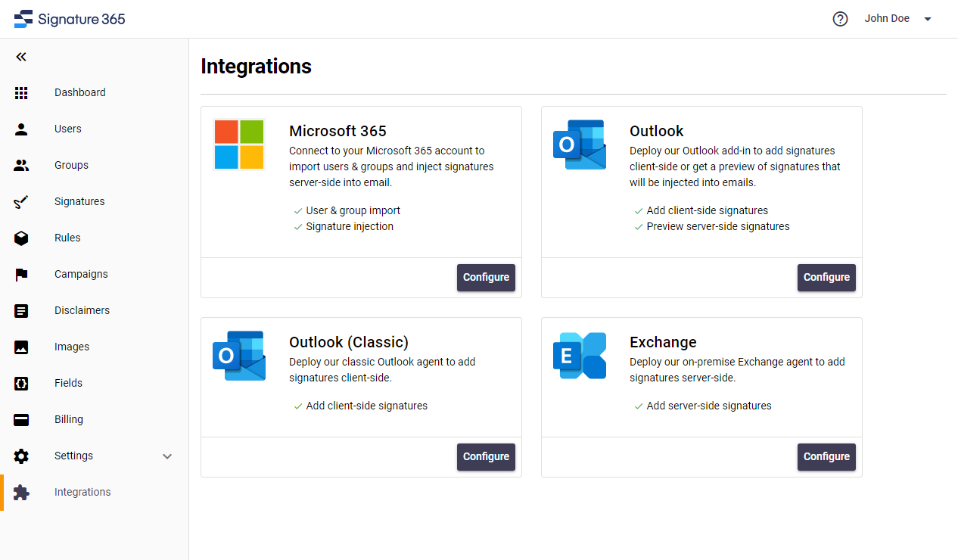
Task: Click the Dashboard grid icon
Action: pyautogui.click(x=21, y=93)
